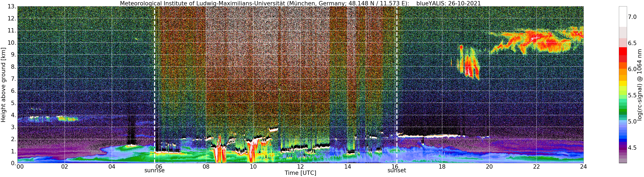Click the height tick label 8.
The height and width of the screenshot is (177, 644).
tap(13, 67)
